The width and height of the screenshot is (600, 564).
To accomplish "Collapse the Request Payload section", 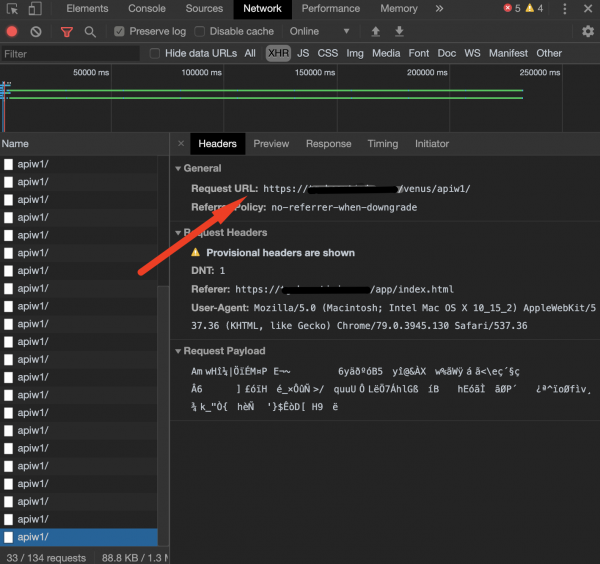I will (x=179, y=351).
